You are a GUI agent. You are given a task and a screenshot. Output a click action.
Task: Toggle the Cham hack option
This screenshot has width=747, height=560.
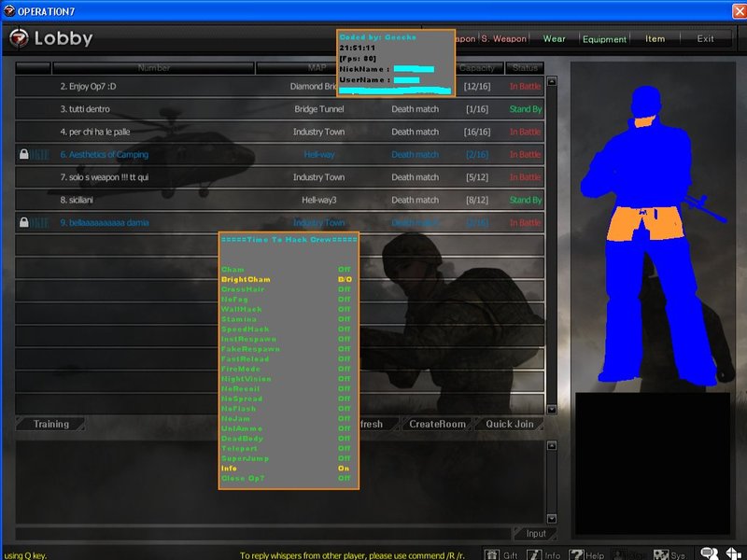click(x=287, y=270)
